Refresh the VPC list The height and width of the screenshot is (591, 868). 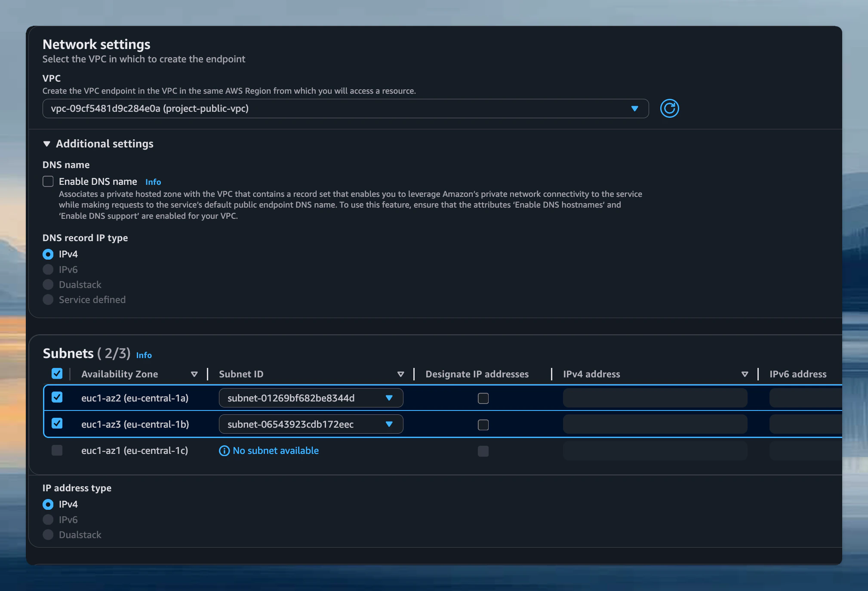(669, 108)
